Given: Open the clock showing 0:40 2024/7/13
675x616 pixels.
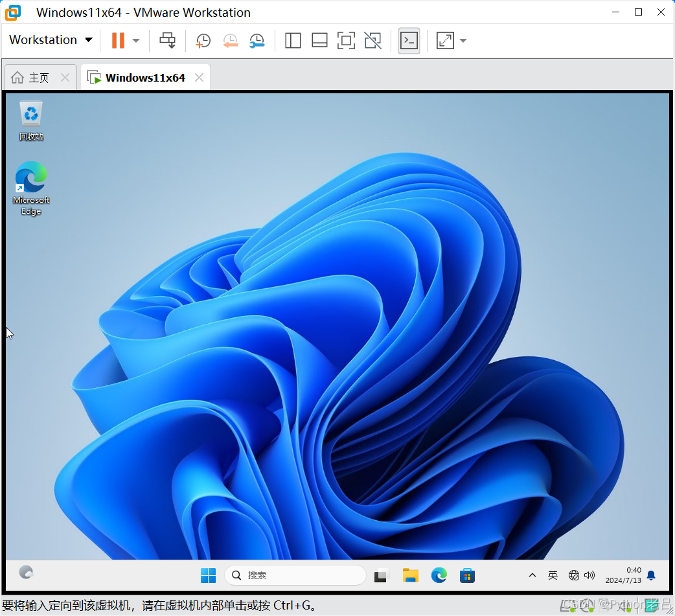Looking at the screenshot, I should [x=623, y=576].
